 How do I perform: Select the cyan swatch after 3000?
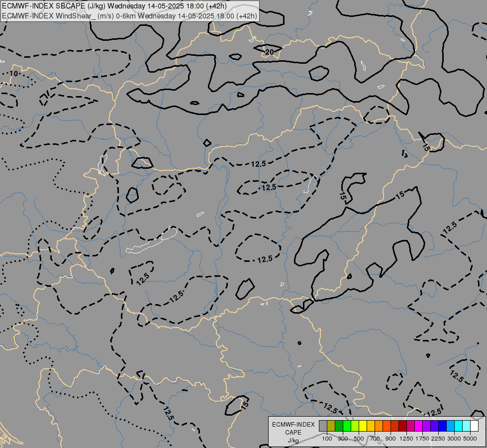(459, 426)
